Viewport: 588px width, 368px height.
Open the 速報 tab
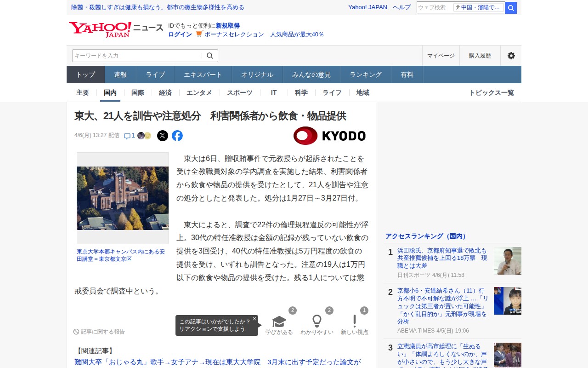[120, 75]
